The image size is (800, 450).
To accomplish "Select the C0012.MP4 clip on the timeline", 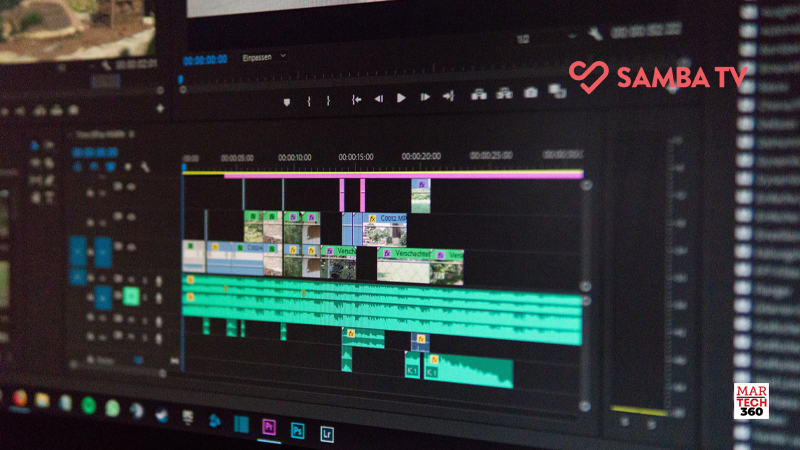I will pos(385,230).
